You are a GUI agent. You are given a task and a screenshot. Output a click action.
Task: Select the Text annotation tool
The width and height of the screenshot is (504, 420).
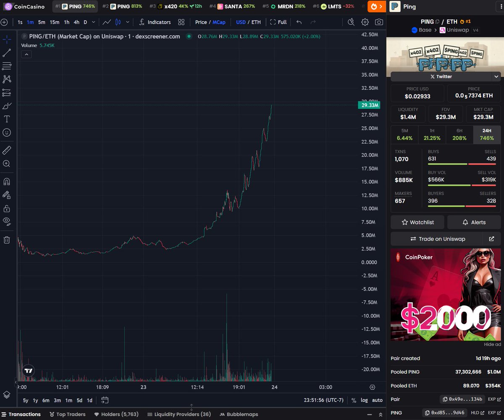(7, 119)
